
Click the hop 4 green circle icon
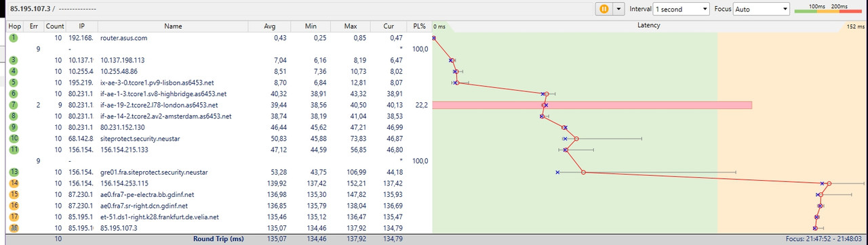13,71
